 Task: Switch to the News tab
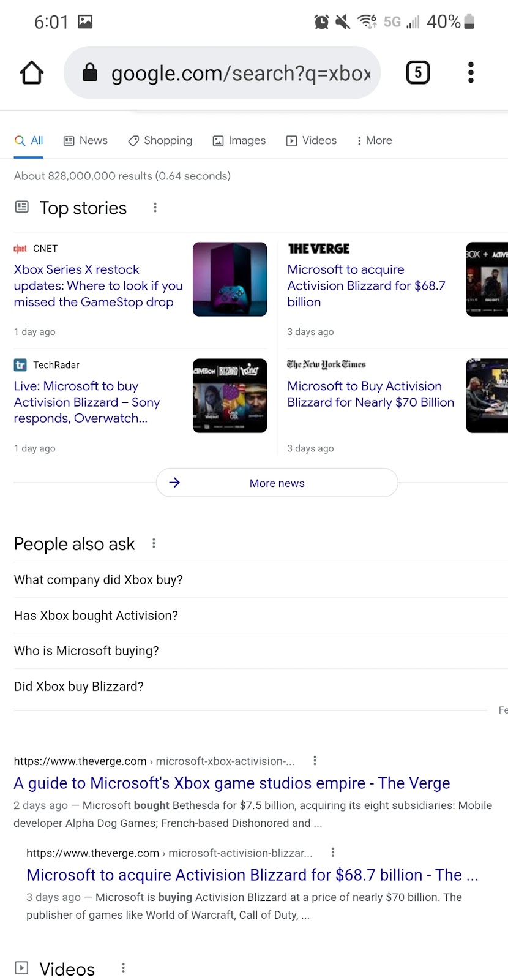pyautogui.click(x=86, y=140)
